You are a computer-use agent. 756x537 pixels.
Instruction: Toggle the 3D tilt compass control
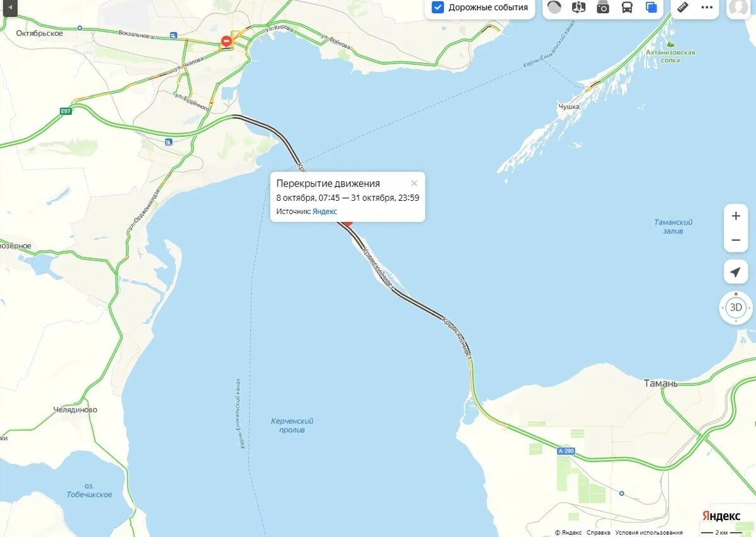click(x=735, y=308)
